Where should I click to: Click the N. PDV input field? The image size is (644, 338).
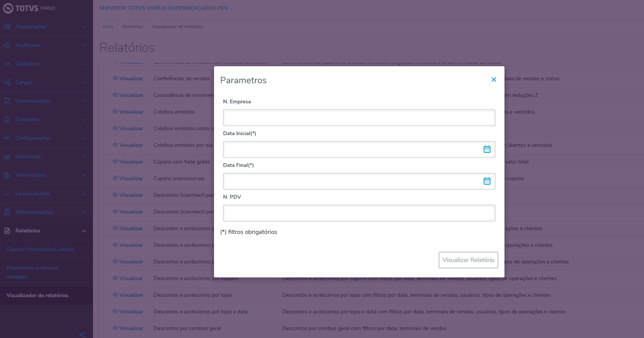pos(359,213)
